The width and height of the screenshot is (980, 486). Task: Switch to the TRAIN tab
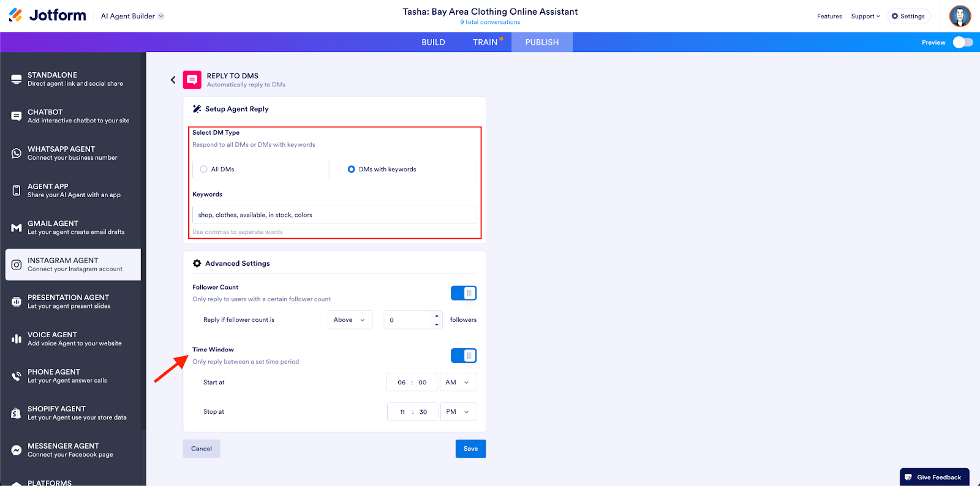coord(485,42)
